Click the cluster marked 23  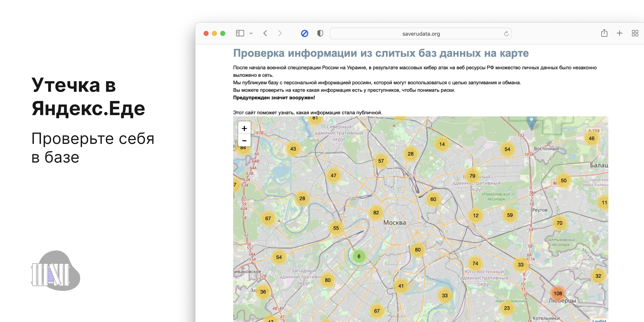click(x=507, y=308)
